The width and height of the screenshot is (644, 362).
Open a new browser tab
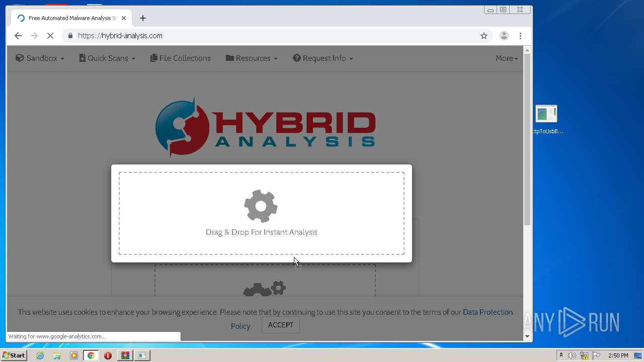pos(143,18)
